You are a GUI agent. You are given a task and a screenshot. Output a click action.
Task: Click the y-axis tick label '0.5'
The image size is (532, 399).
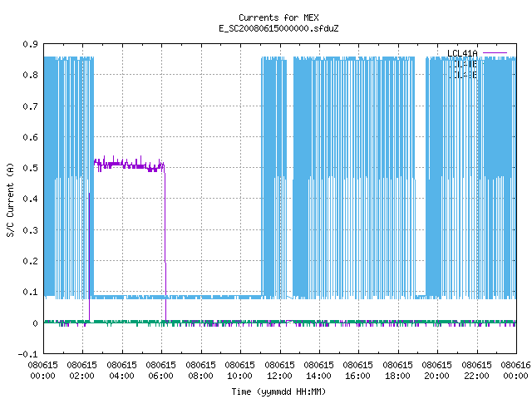(30, 168)
